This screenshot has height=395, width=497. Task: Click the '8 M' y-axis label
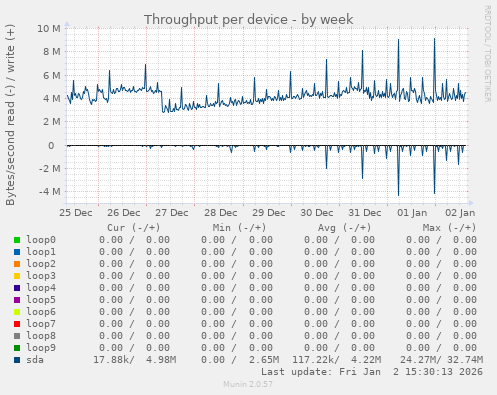tap(52, 52)
